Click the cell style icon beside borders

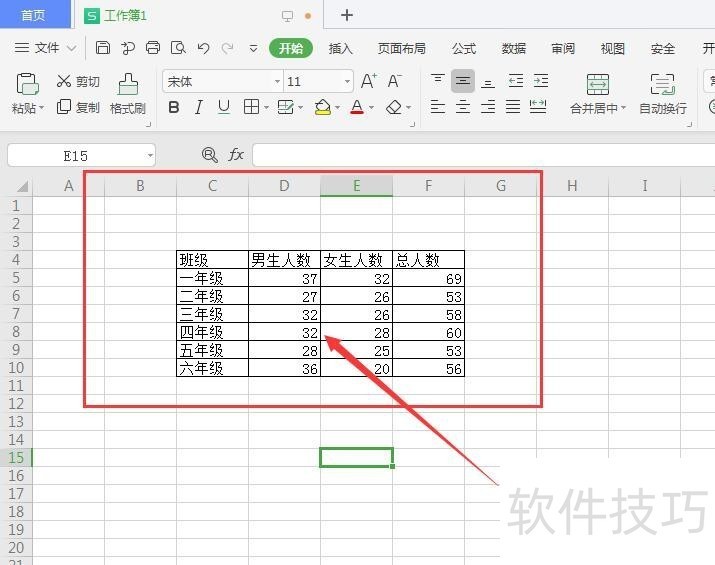[285, 108]
